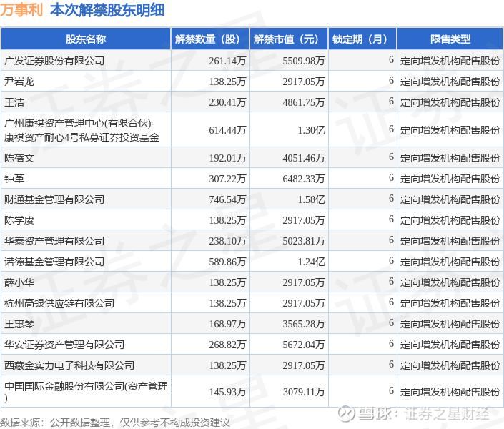
Task: Click share count 746.54万
Action: [227, 199]
